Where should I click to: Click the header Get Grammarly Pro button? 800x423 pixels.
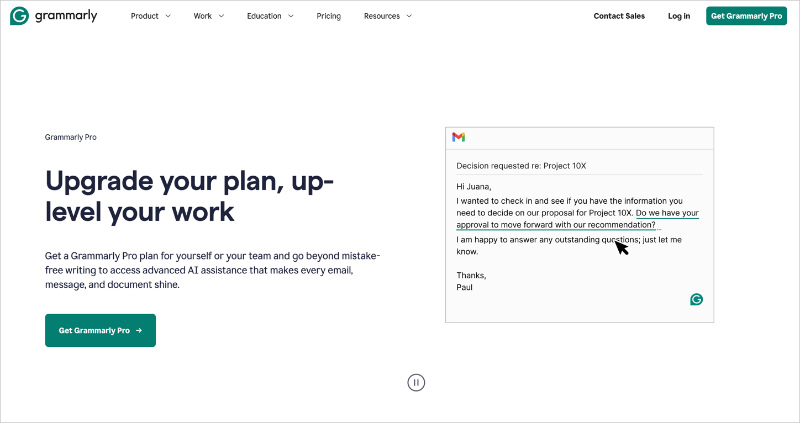coord(746,16)
